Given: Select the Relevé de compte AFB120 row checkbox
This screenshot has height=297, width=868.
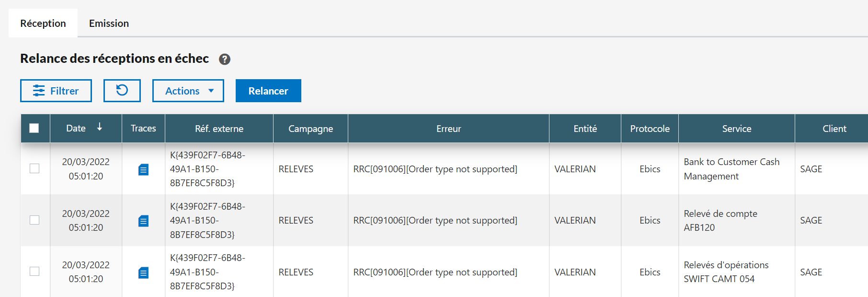Looking at the screenshot, I should [x=34, y=220].
